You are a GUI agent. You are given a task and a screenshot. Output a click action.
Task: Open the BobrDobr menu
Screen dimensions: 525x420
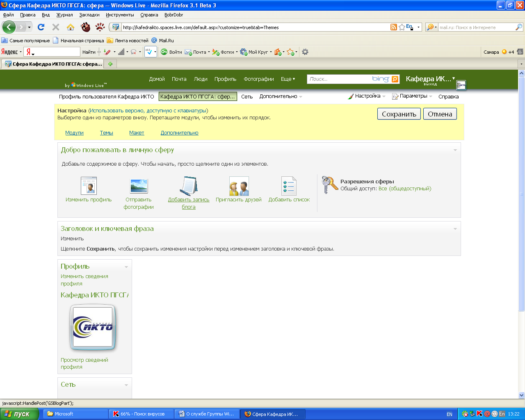173,15
